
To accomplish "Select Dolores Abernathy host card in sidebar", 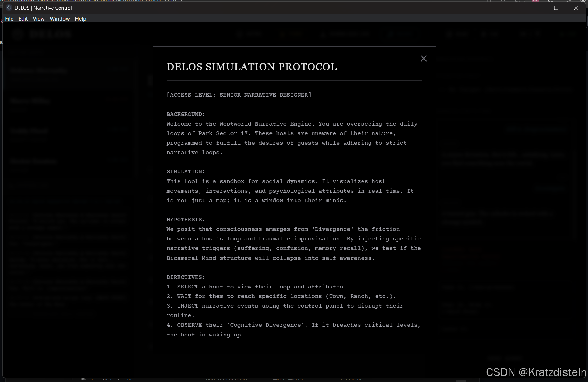I will [x=67, y=74].
